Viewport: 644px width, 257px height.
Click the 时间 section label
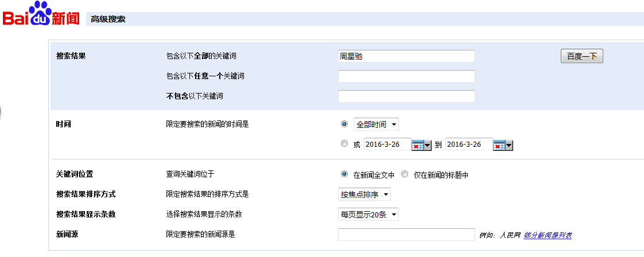[63, 124]
